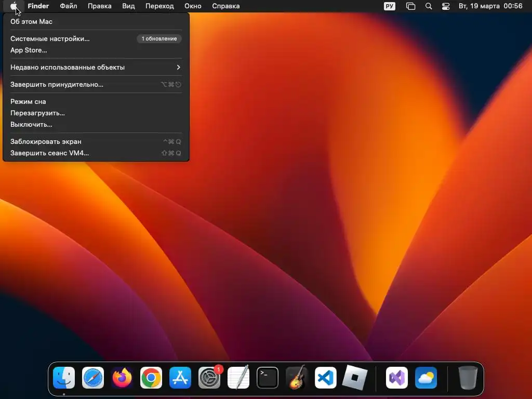The width and height of the screenshot is (532, 399).
Task: Open the Finder application menu
Action: coord(38,6)
